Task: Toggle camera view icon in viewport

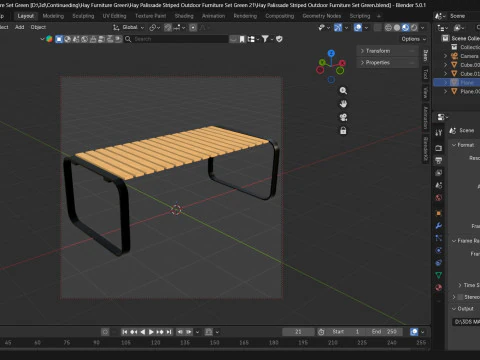Action: point(343,117)
